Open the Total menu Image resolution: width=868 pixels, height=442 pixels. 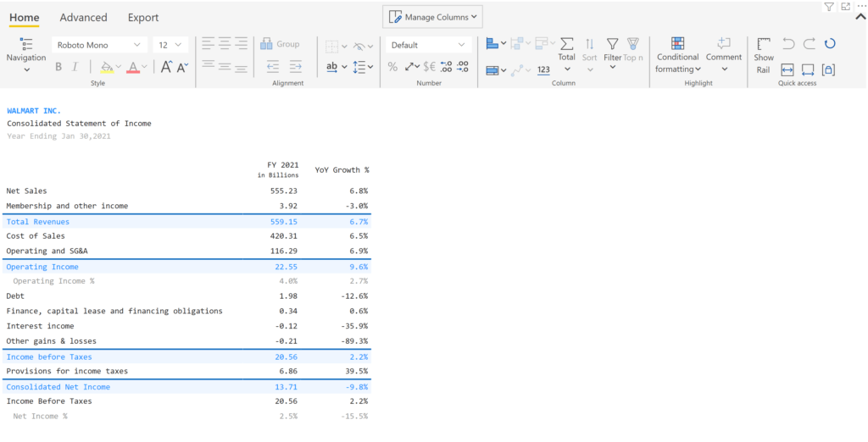[567, 55]
